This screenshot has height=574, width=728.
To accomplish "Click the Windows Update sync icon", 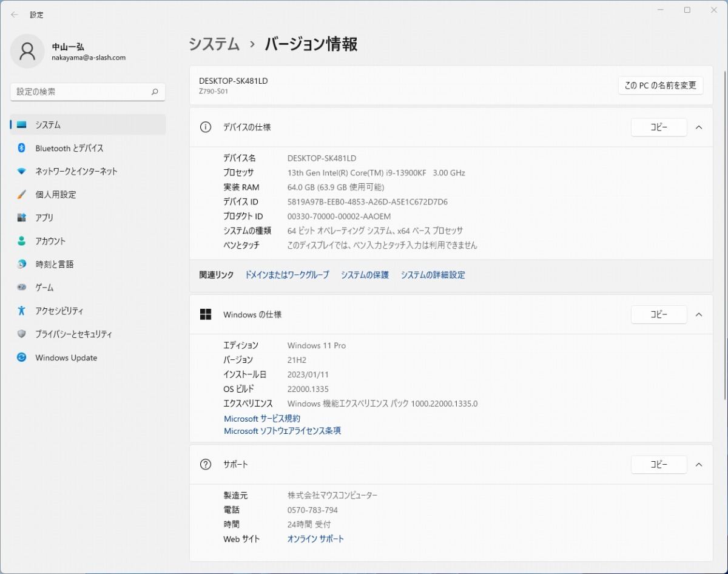I will point(22,357).
